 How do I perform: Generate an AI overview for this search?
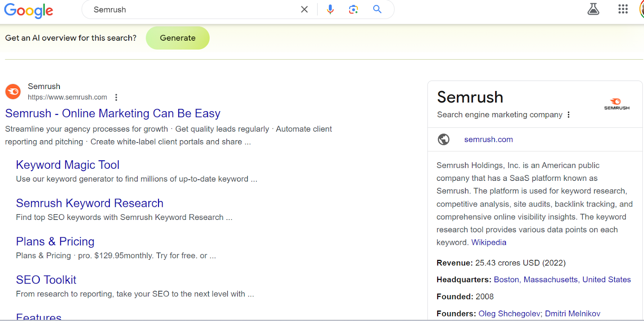coord(178,38)
